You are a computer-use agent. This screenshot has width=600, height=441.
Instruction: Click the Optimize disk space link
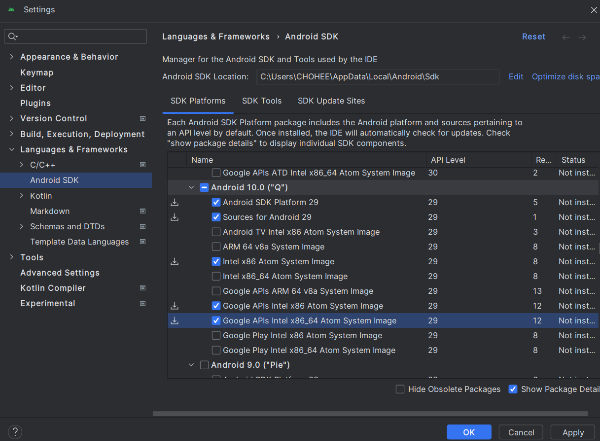[x=566, y=77]
